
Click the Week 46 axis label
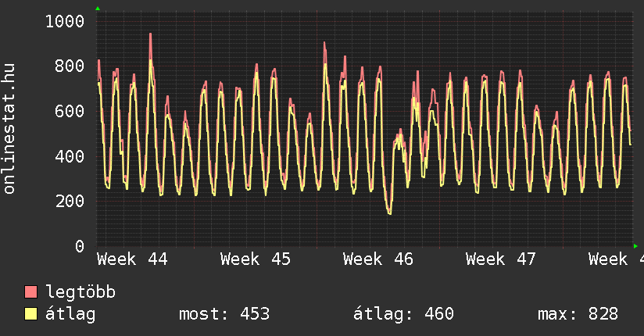coord(378,259)
